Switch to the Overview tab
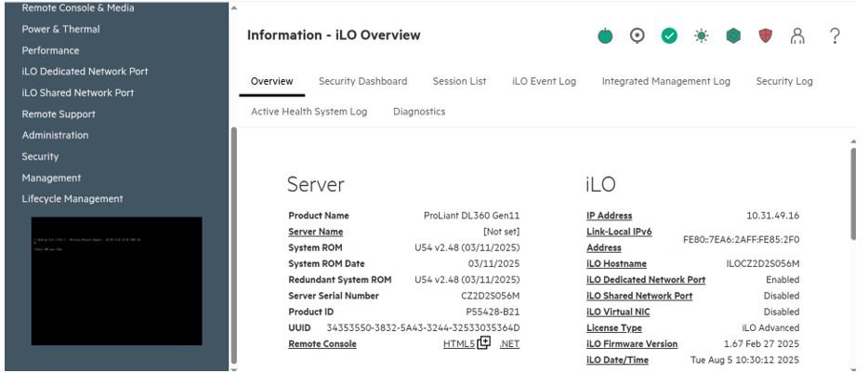The height and width of the screenshot is (373, 868). [x=271, y=82]
